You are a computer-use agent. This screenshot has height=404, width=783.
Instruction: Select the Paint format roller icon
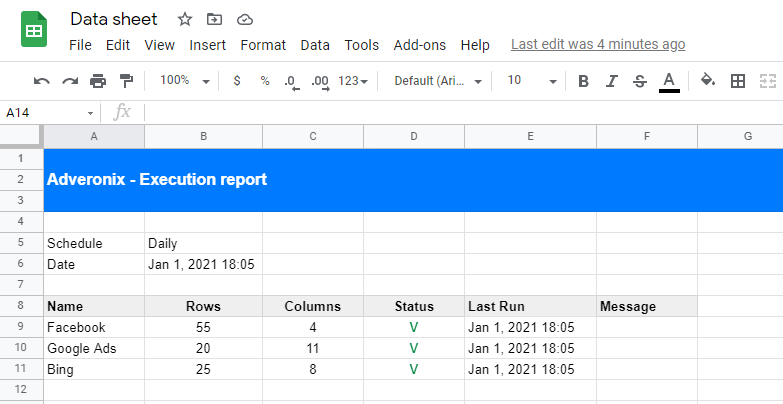(x=126, y=81)
